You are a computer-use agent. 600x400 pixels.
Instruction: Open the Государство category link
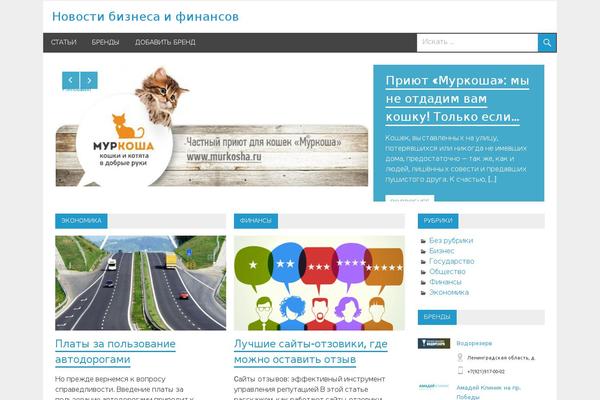point(452,261)
